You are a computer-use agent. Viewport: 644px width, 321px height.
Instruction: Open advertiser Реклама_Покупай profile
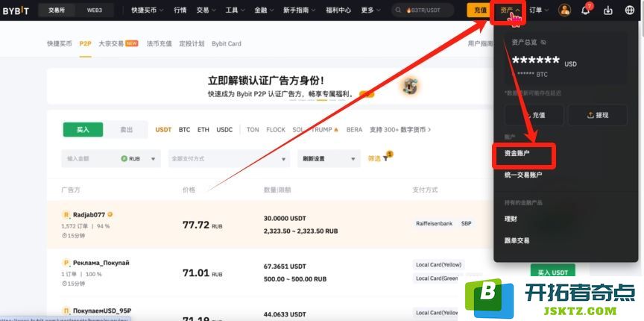coord(101,263)
